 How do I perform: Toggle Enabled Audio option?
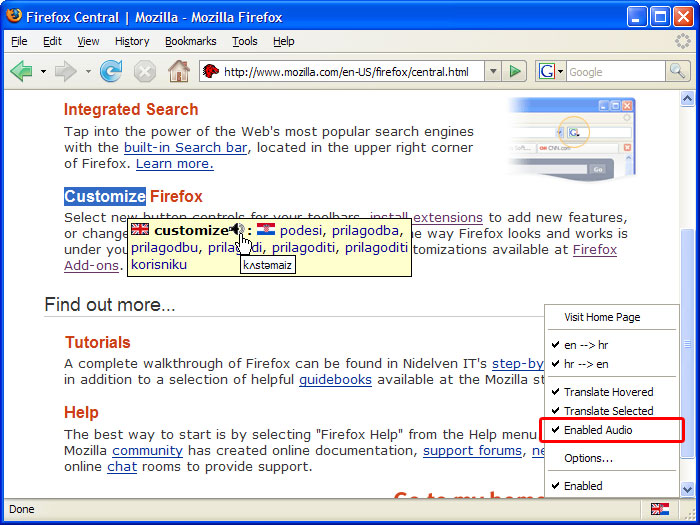click(612, 430)
